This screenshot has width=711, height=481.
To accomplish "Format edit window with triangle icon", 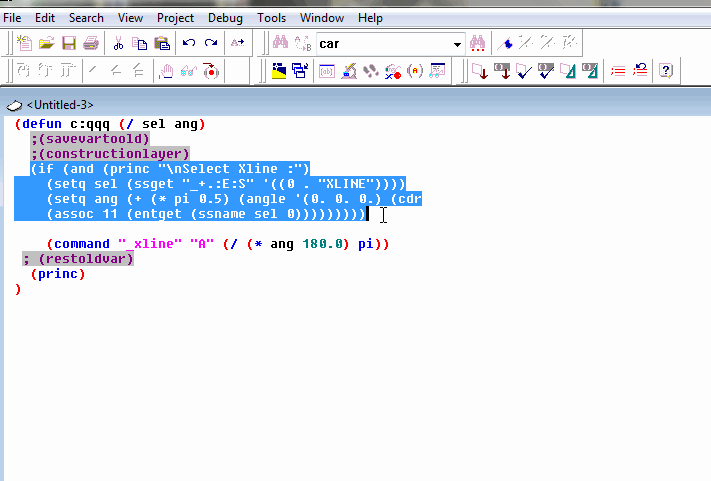I will 568,71.
